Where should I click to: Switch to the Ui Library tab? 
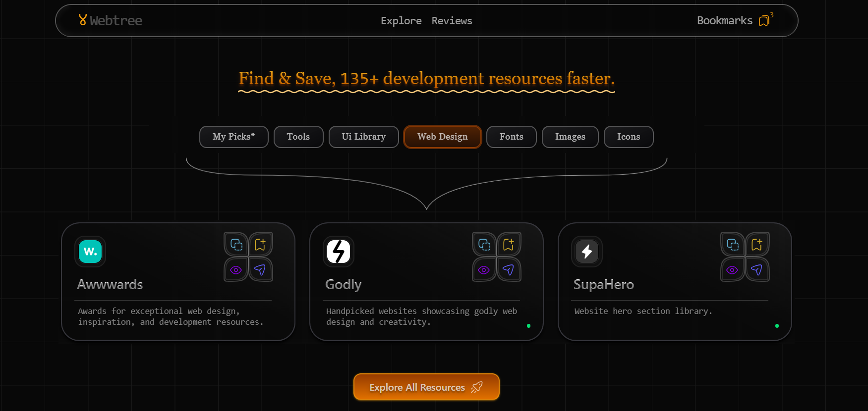tap(363, 137)
